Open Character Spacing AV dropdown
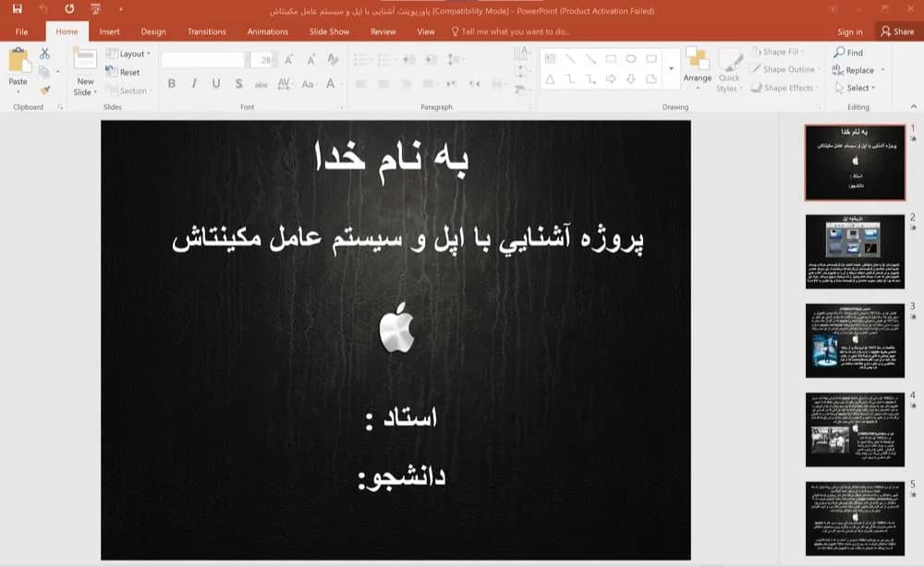This screenshot has height=567, width=924. tap(285, 84)
